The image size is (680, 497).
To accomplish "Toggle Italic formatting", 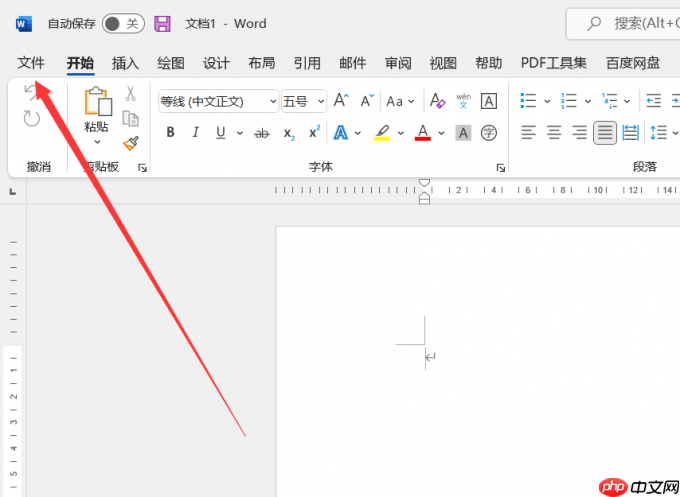I will 196,132.
